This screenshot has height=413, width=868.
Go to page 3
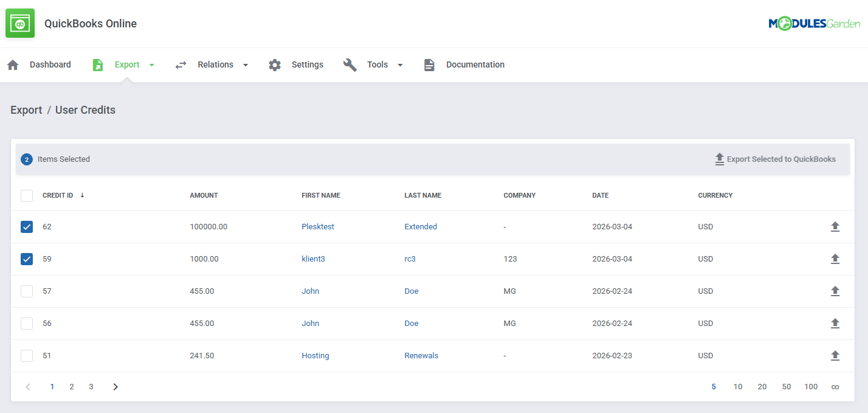pyautogui.click(x=91, y=387)
